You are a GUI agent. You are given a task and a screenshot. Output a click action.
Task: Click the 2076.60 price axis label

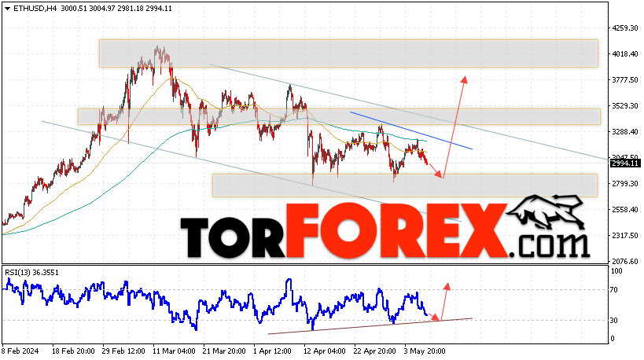[x=624, y=262]
